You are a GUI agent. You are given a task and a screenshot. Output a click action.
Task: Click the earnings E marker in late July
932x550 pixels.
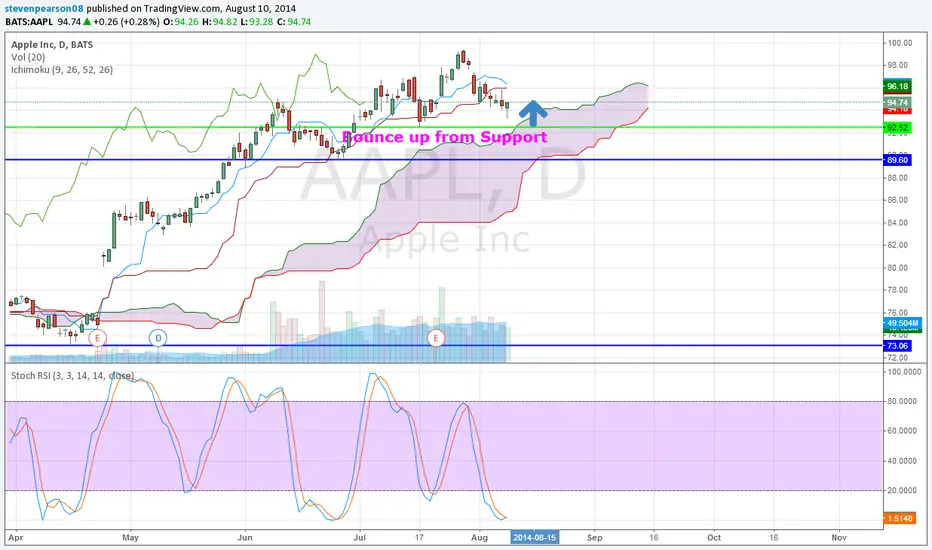click(x=436, y=338)
